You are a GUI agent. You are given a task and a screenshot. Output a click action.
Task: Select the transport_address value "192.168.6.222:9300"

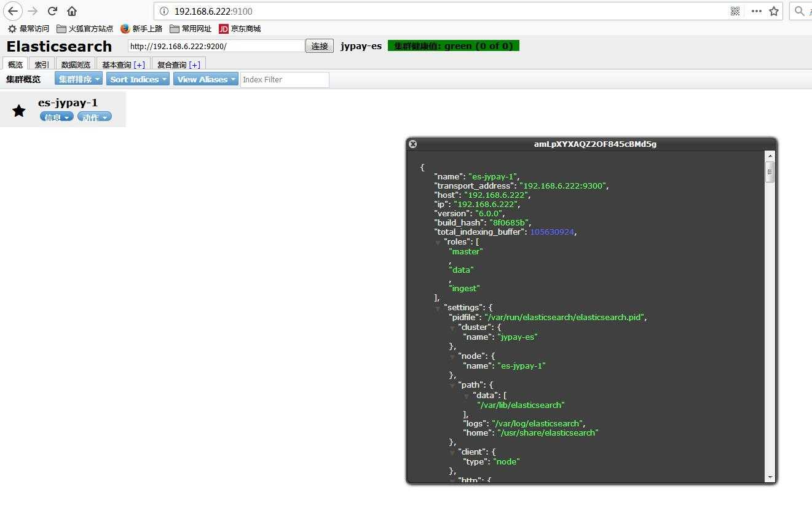click(564, 186)
